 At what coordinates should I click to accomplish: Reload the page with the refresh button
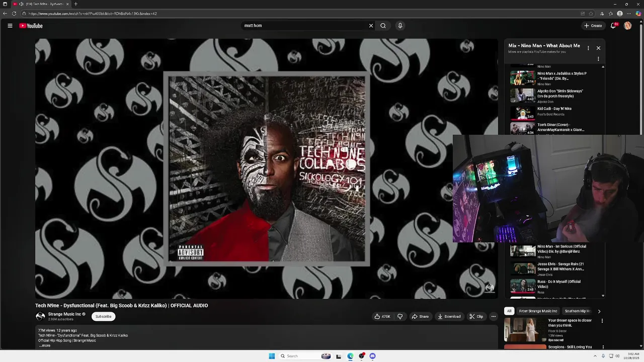14,14
